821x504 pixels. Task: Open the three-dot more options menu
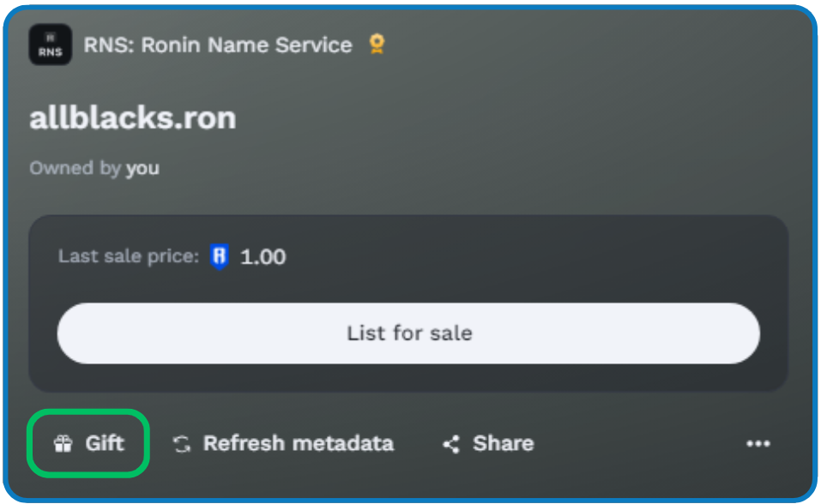pos(758,444)
